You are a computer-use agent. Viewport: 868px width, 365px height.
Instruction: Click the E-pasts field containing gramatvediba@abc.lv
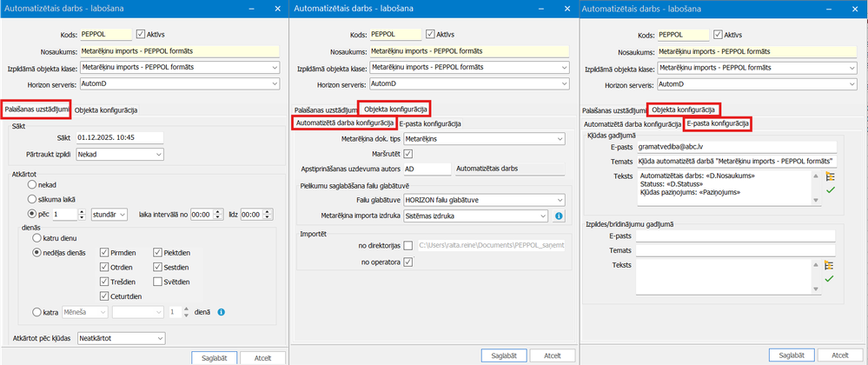tap(733, 146)
